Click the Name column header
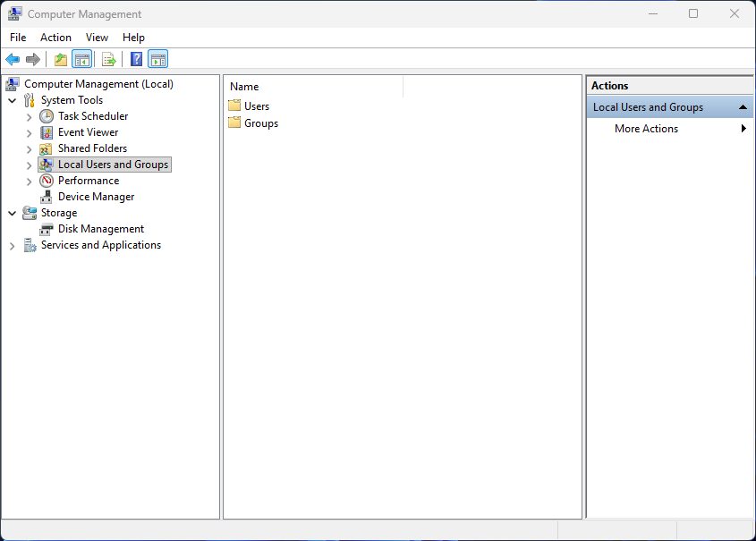This screenshot has width=756, height=541. [x=244, y=86]
